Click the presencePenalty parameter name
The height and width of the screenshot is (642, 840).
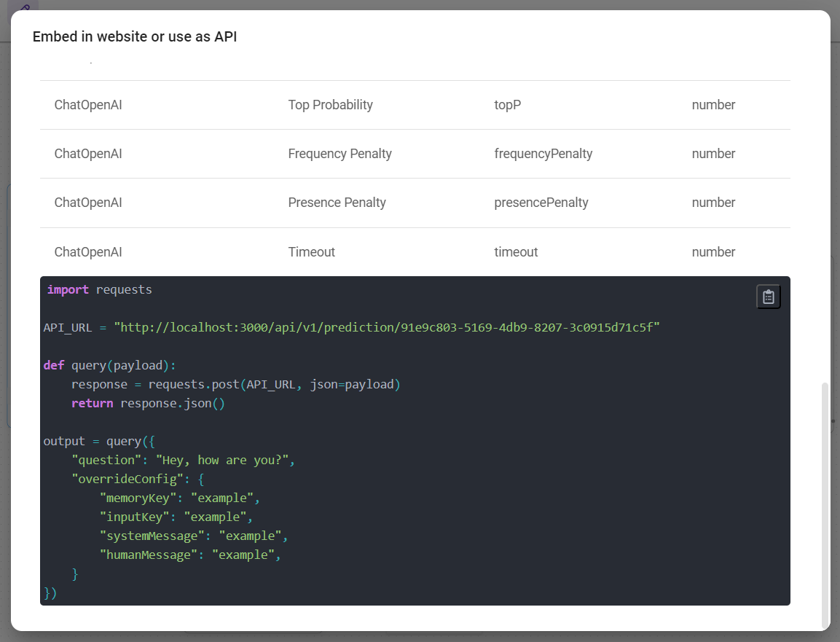541,203
